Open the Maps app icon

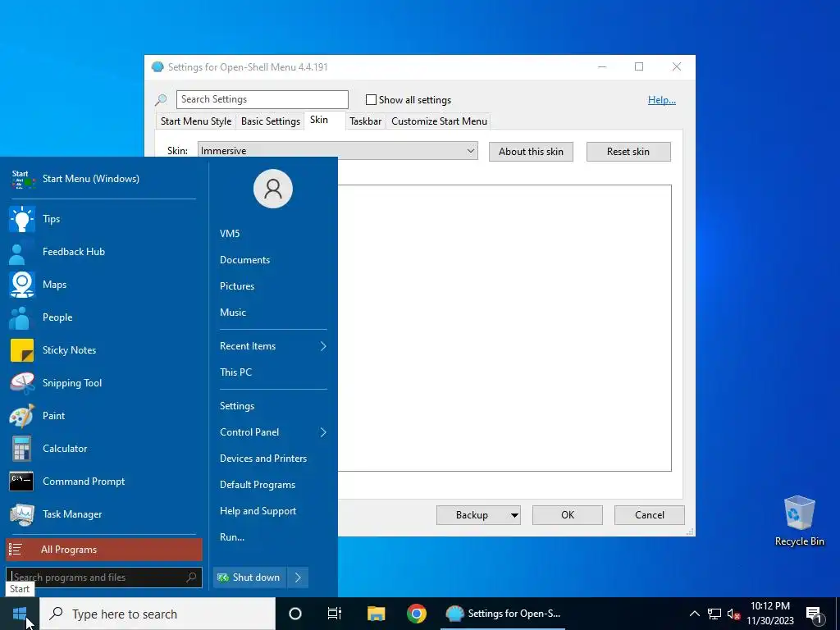[22, 285]
